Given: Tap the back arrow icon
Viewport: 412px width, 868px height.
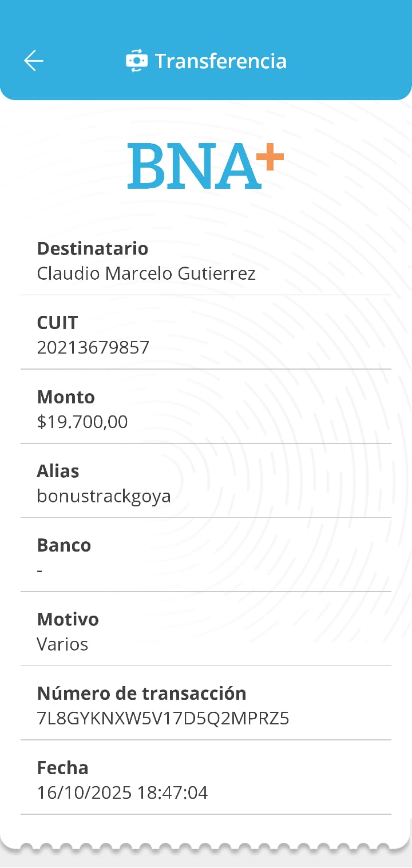Looking at the screenshot, I should pos(34,61).
